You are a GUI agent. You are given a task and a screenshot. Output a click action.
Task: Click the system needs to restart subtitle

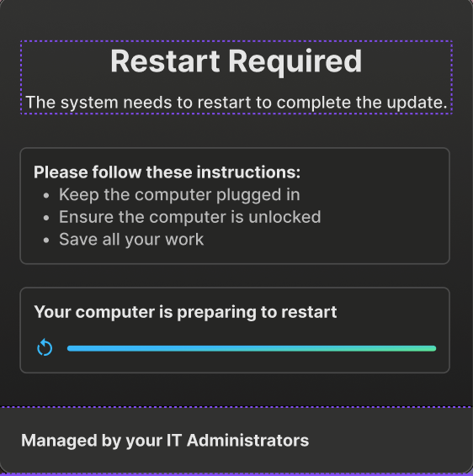pyautogui.click(x=236, y=103)
